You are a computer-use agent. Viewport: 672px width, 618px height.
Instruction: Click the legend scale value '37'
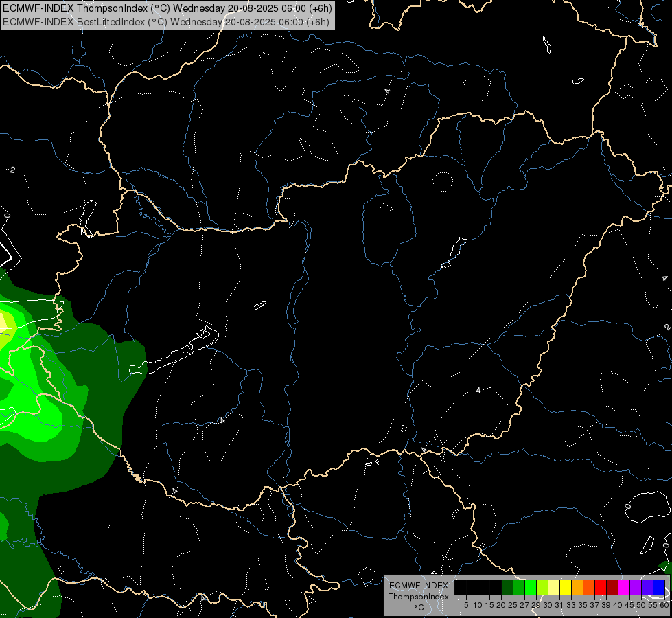595,605
